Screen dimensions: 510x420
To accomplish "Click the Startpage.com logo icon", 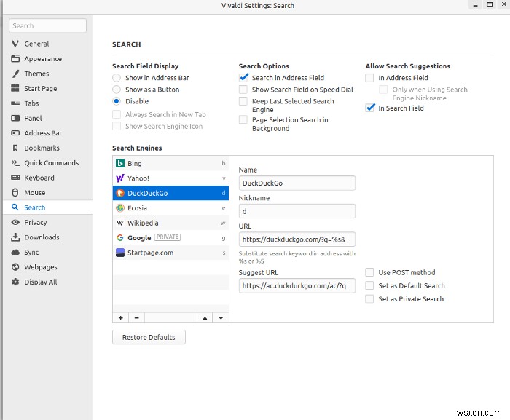I will [120, 253].
